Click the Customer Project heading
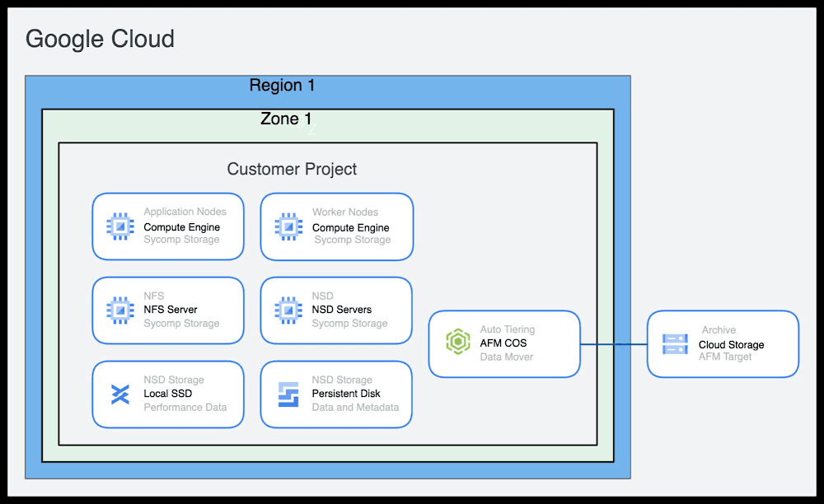The width and height of the screenshot is (824, 504). click(292, 169)
